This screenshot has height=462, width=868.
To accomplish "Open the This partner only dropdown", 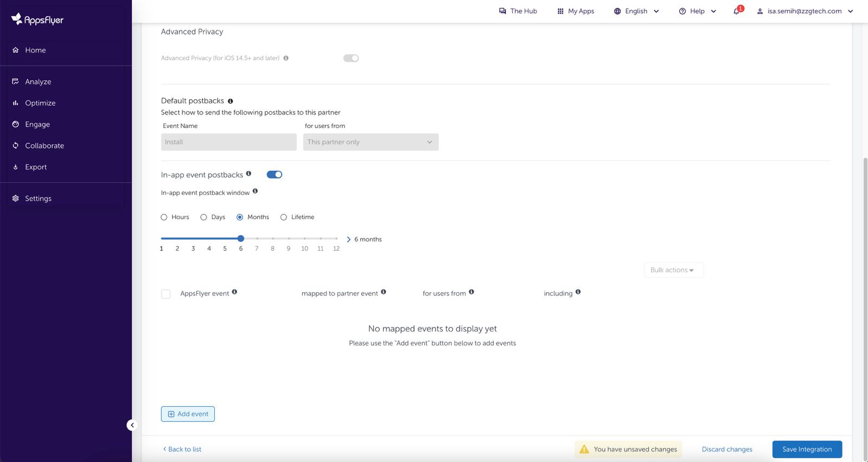I will 371,142.
